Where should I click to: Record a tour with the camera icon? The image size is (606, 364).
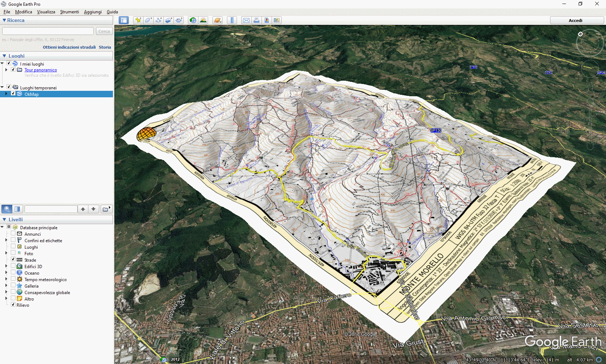(x=179, y=20)
